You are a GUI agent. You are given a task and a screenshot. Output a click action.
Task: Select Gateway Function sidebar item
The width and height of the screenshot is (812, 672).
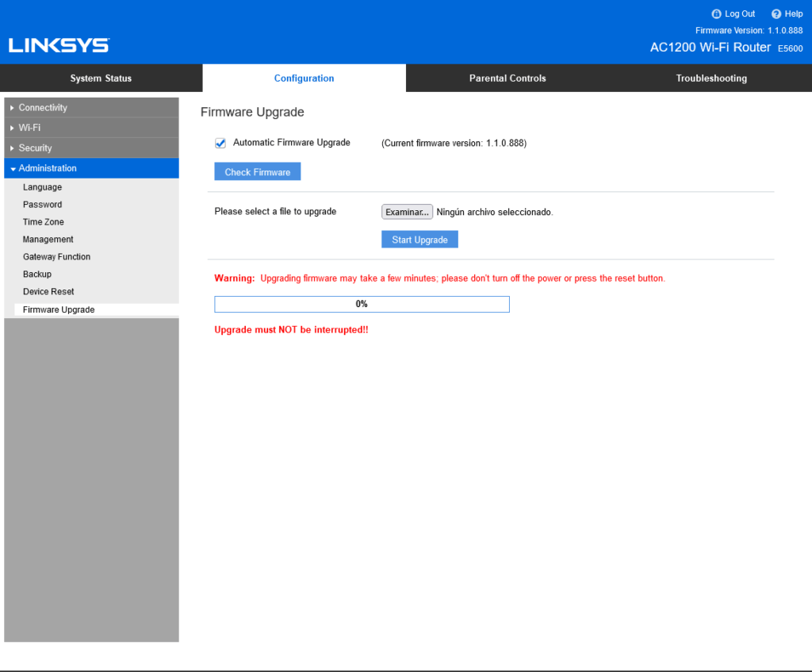pyautogui.click(x=56, y=256)
